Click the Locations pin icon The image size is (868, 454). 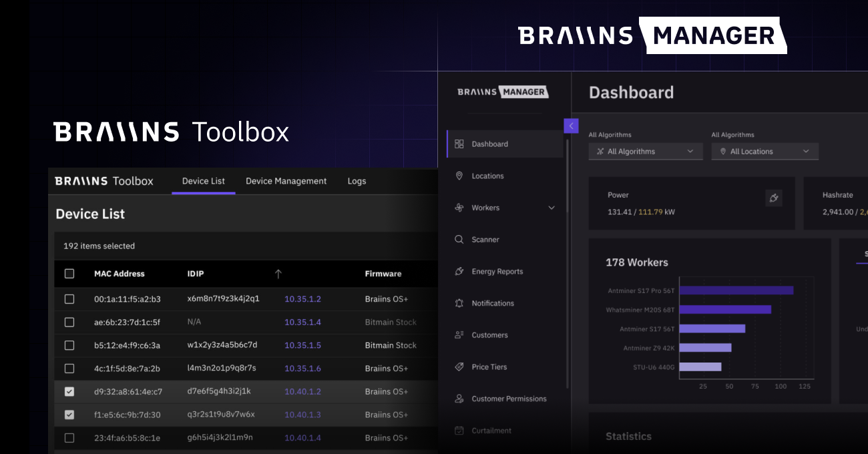459,176
